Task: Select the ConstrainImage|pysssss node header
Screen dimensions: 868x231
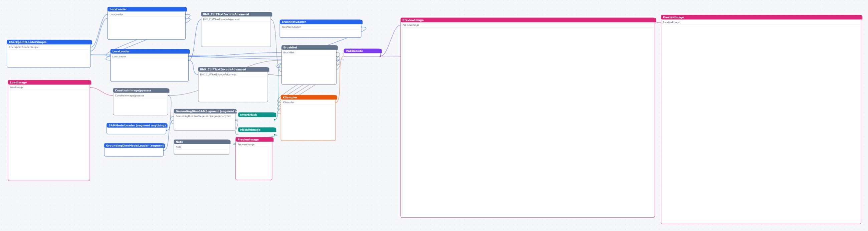Action: (141, 90)
